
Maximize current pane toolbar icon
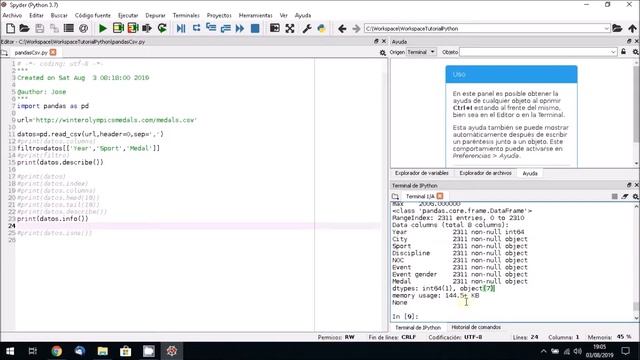click(275, 28)
